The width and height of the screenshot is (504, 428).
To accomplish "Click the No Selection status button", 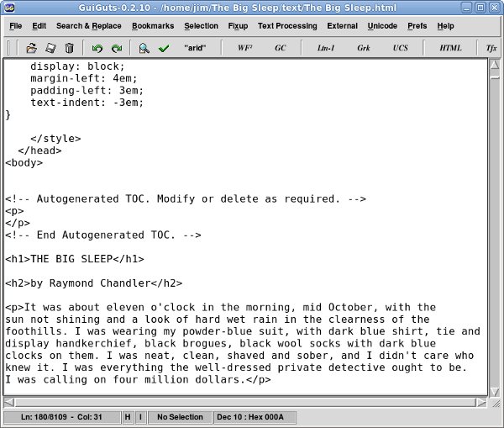I will pyautogui.click(x=180, y=417).
